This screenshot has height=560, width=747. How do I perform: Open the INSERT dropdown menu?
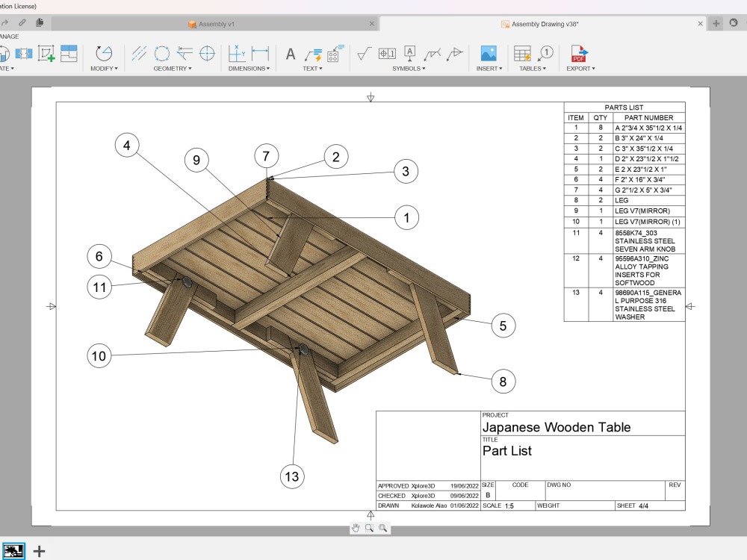pos(489,69)
